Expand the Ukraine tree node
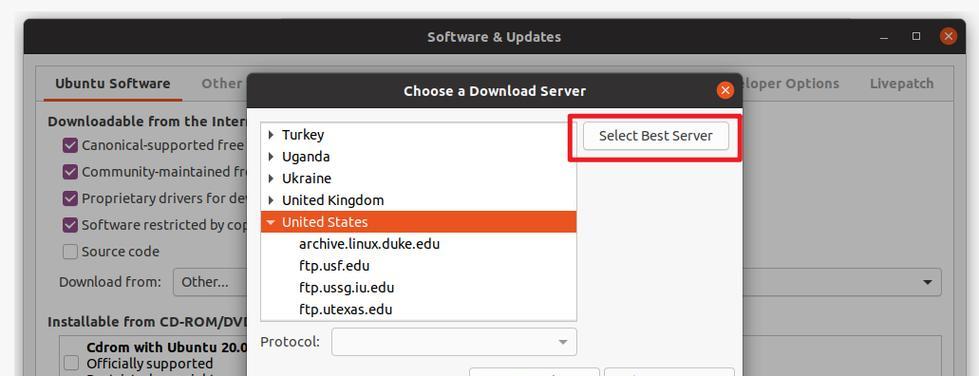The width and height of the screenshot is (979, 376). [271, 178]
